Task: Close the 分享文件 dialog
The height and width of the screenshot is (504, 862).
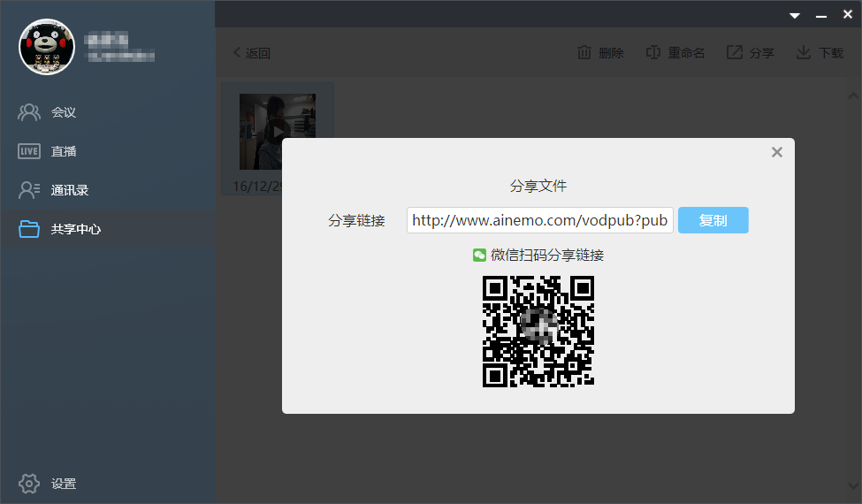Action: pyautogui.click(x=777, y=152)
